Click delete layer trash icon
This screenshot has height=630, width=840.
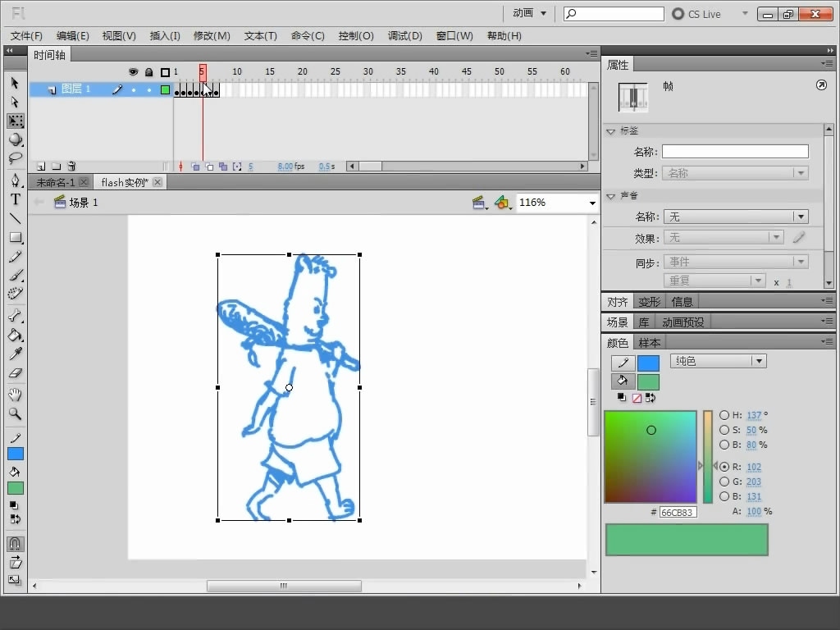click(x=72, y=167)
